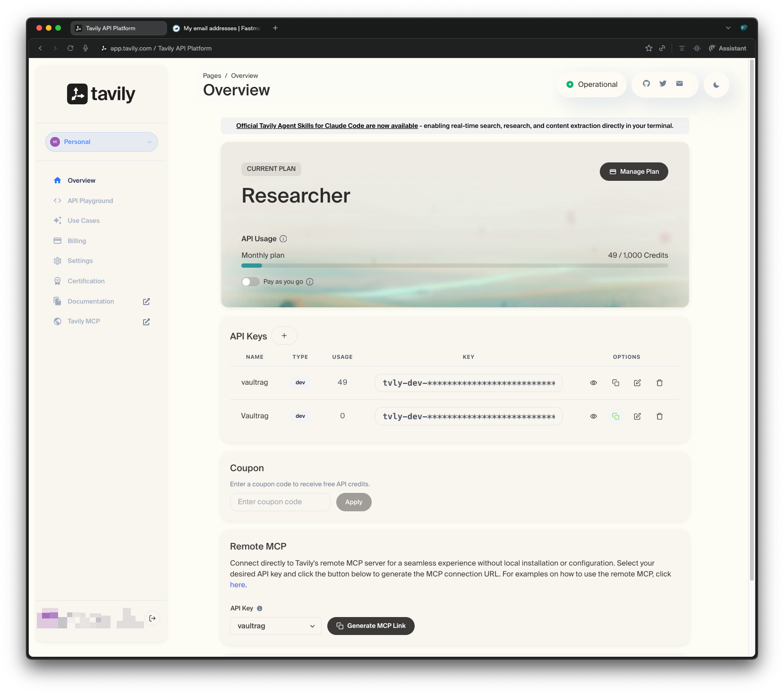
Task: Add a new API key with plus button
Action: pos(284,336)
